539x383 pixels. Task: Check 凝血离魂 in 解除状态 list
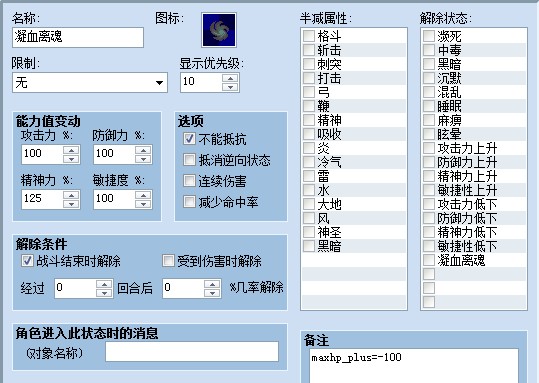pyautogui.click(x=429, y=260)
